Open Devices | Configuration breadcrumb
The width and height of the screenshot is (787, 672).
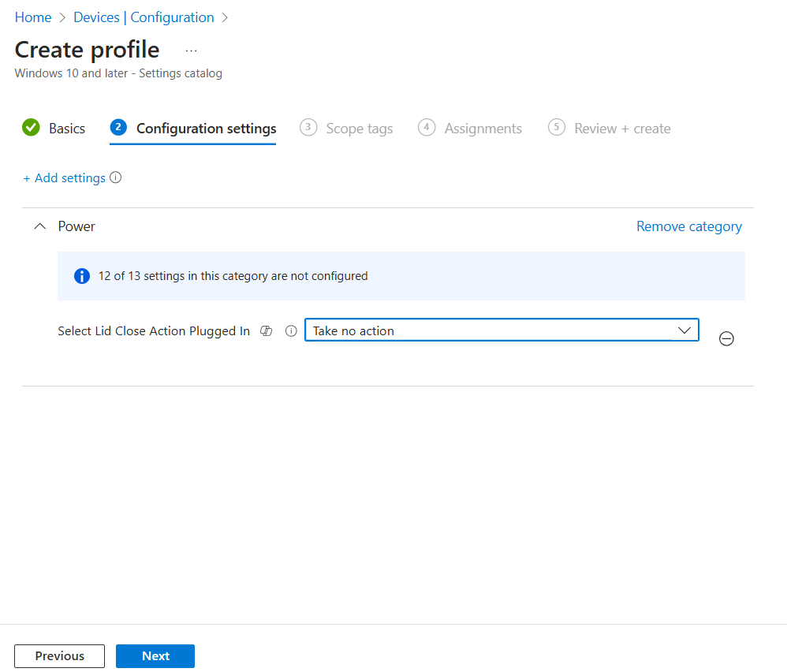coord(144,17)
